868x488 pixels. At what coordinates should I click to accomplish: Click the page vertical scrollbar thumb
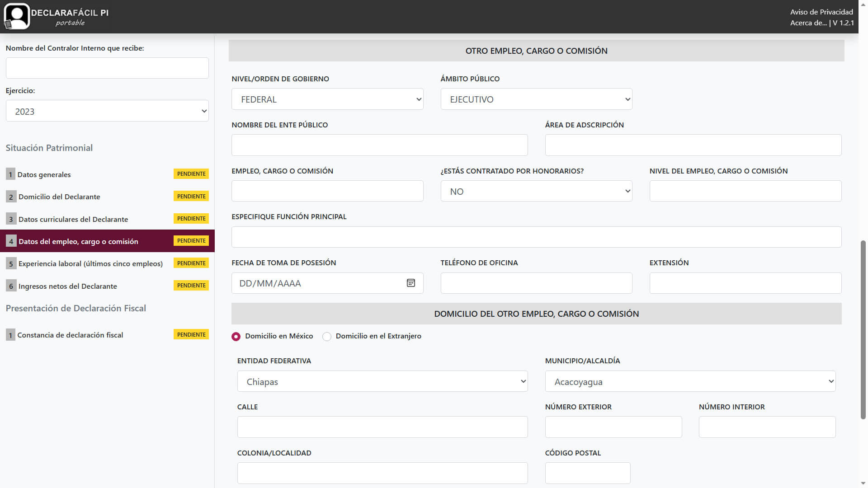[863, 330]
